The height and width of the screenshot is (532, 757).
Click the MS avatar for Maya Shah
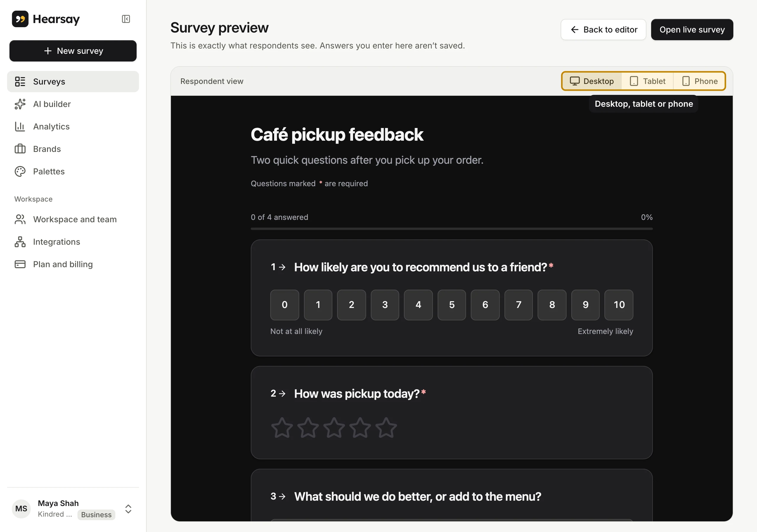(x=21, y=509)
